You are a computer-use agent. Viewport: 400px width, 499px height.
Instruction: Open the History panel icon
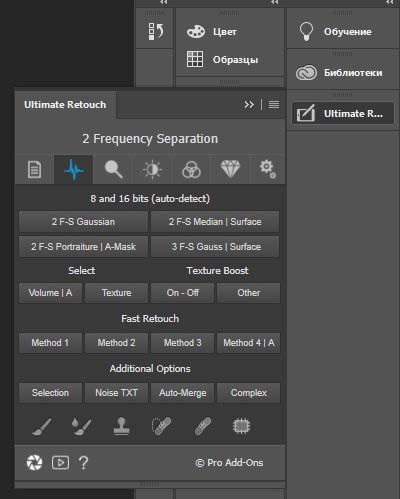click(155, 32)
